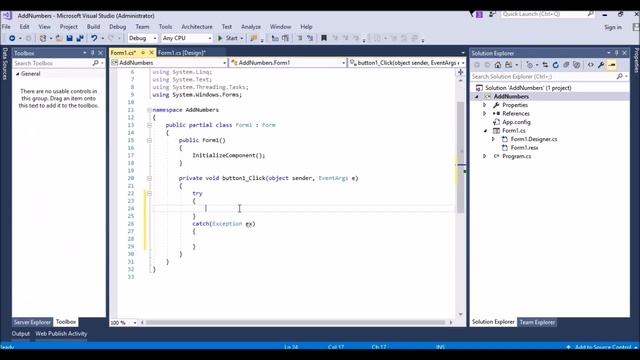Open the Any CPU platform dropdown
Viewport: 640px width, 360px height.
[187, 38]
